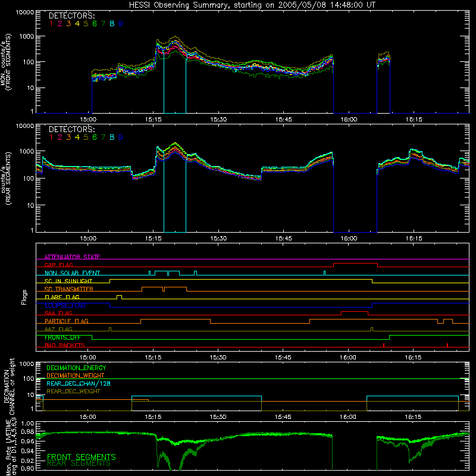This screenshot has height=476, width=476.
Task: Select detector 8 in front segments legend
Action: tap(112, 23)
